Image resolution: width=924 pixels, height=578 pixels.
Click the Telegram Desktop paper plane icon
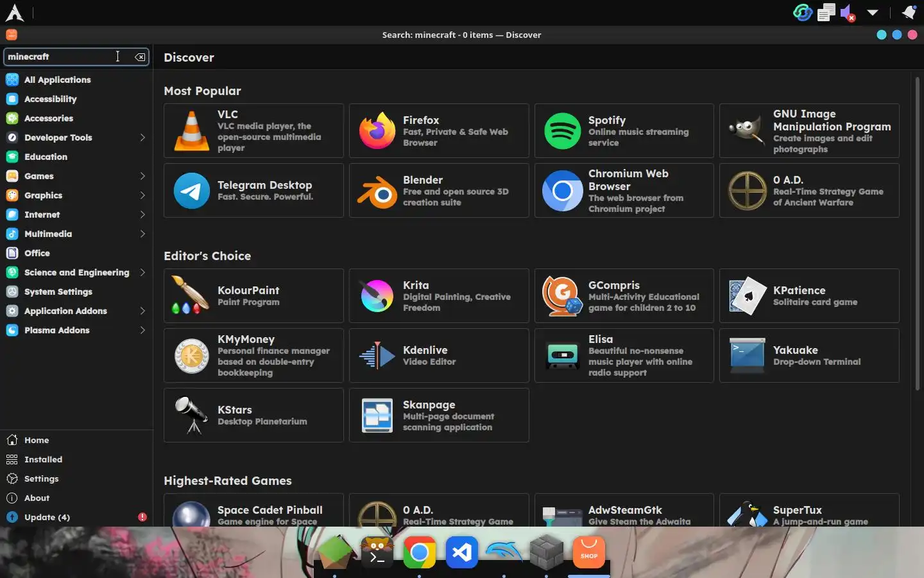192,191
